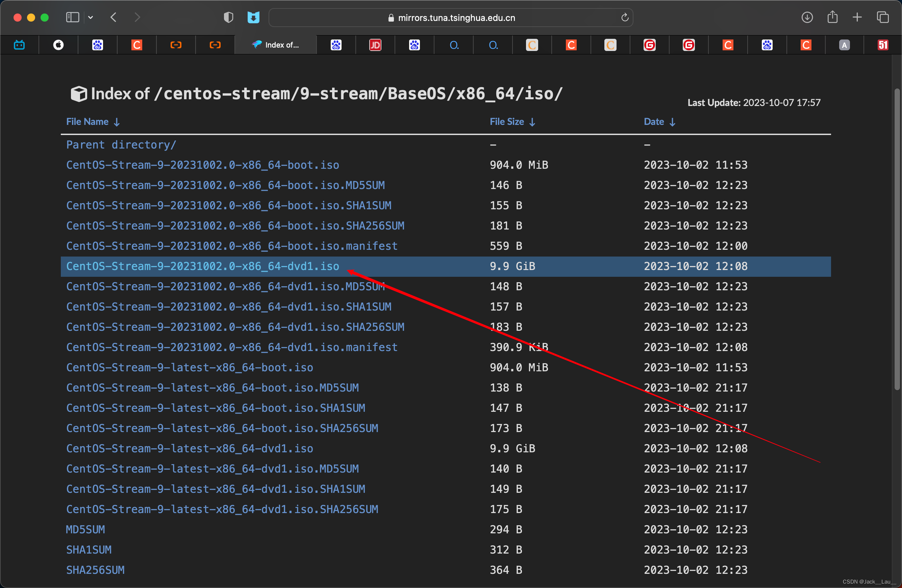Open the 20231002.0 boot.iso.MD5SUM link
Viewport: 902px width, 588px height.
[226, 185]
